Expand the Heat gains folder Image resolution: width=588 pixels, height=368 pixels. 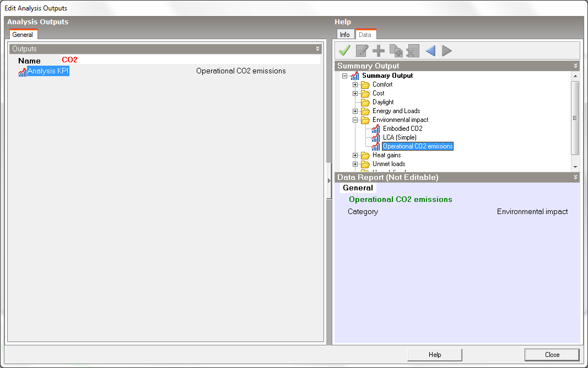[355, 155]
